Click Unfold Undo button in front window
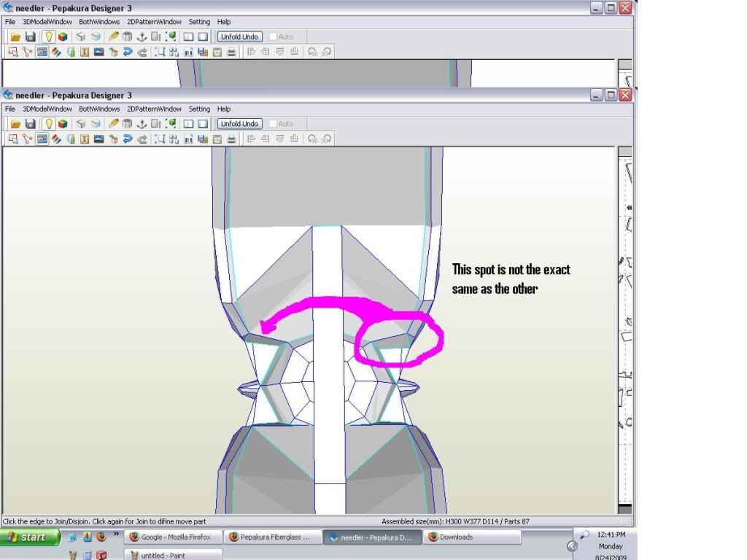 239,124
